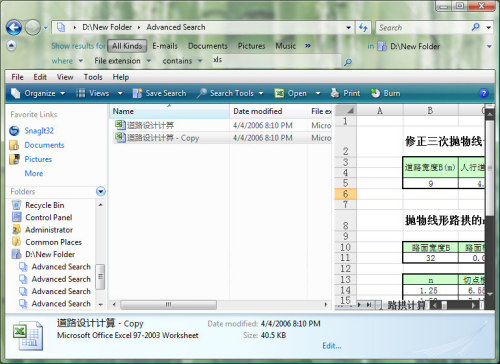Open the View menu

65,77
